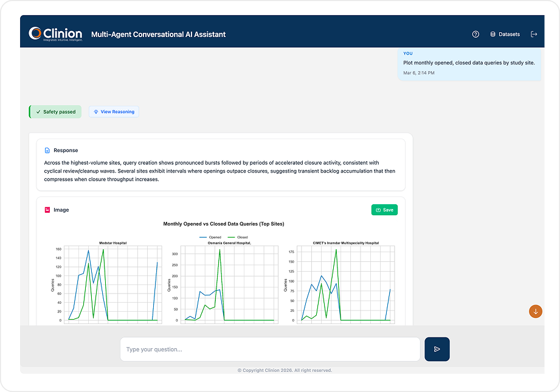Select the user message from Mar 6
560x392 pixels.
pyautogui.click(x=469, y=63)
